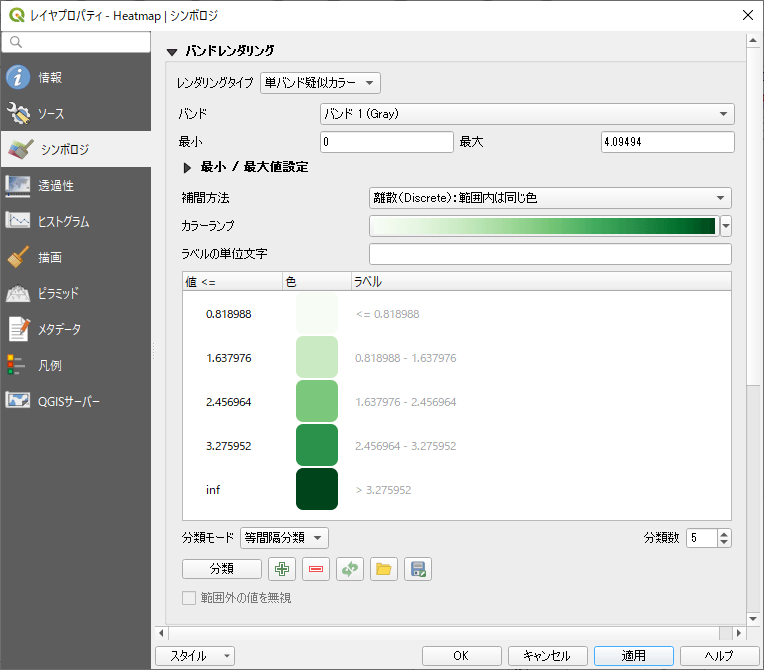Open the 分類モード 等間隔分類 dropdown
The height and width of the screenshot is (670, 764).
284,538
